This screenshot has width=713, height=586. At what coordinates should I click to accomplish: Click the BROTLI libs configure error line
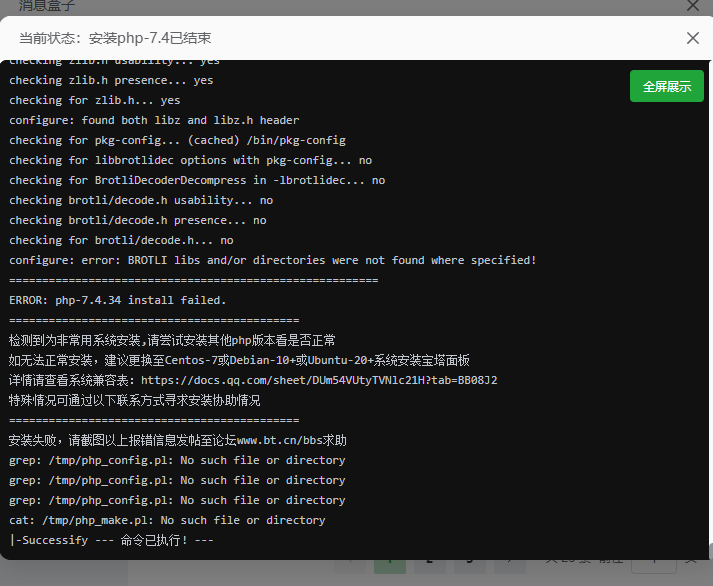[273, 260]
